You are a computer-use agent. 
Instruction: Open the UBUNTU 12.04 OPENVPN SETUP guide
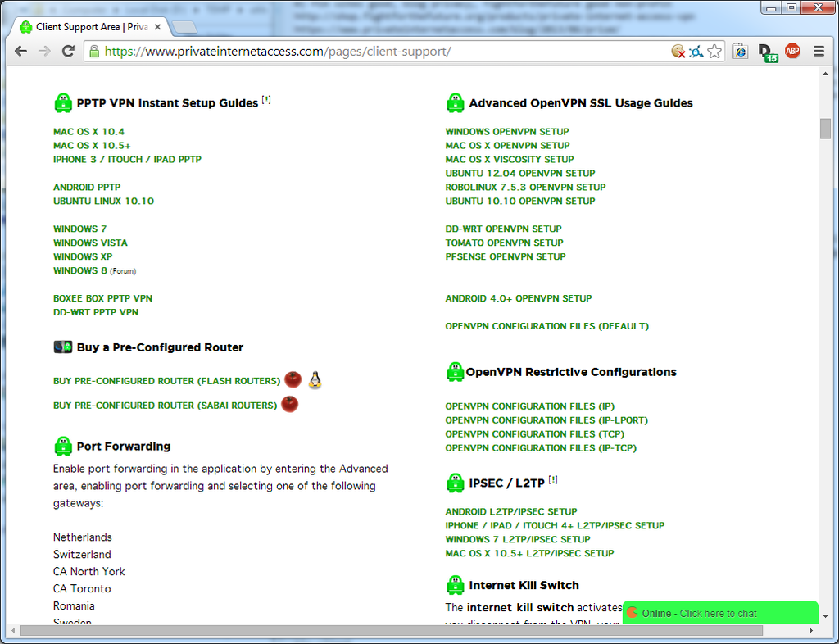click(x=520, y=174)
